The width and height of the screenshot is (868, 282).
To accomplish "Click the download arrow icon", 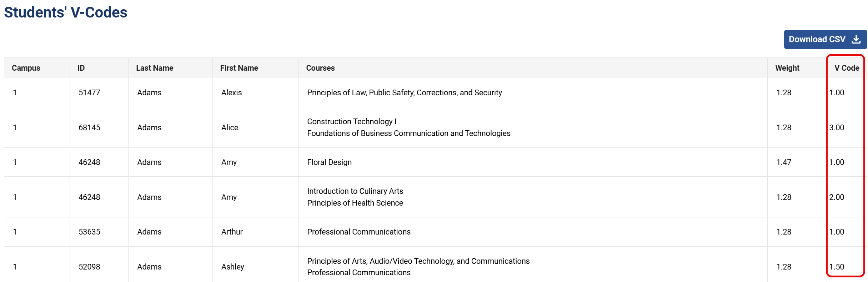I will click(x=856, y=39).
